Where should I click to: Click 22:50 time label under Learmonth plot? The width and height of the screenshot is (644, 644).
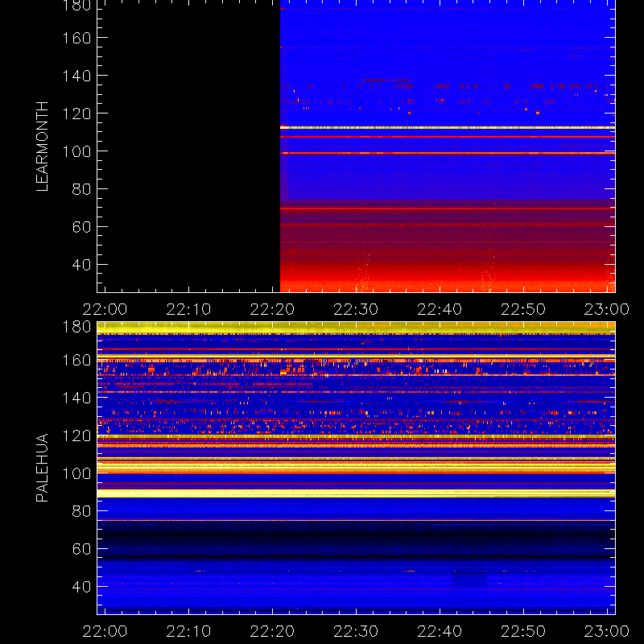tap(522, 309)
